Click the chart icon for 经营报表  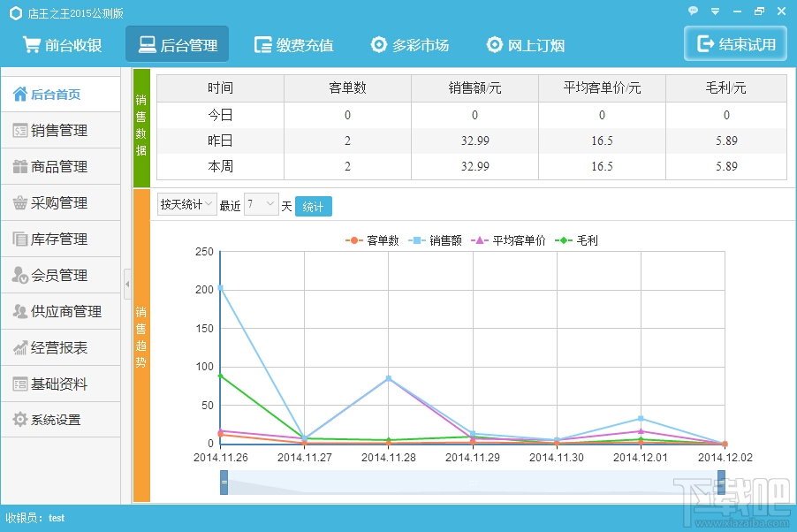[19, 348]
